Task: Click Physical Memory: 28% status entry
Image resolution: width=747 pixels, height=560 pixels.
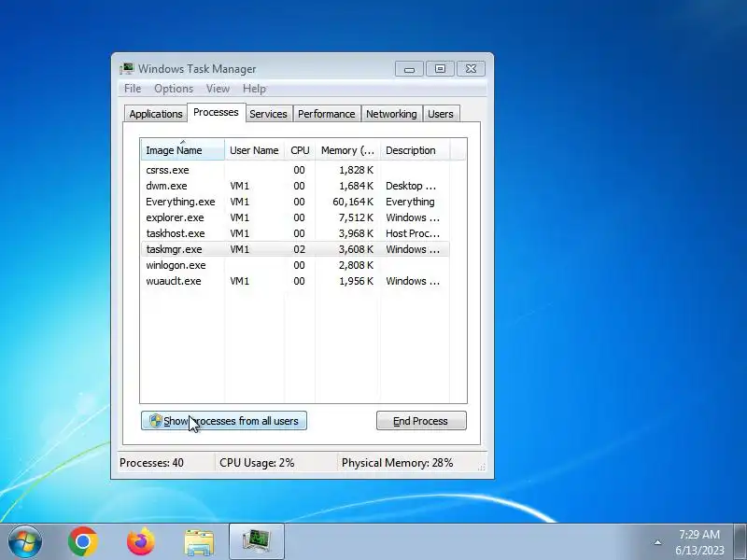Action: tap(397, 463)
